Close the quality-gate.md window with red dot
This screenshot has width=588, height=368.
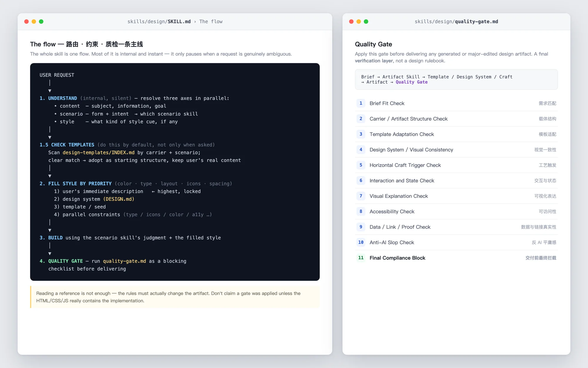tap(351, 21)
